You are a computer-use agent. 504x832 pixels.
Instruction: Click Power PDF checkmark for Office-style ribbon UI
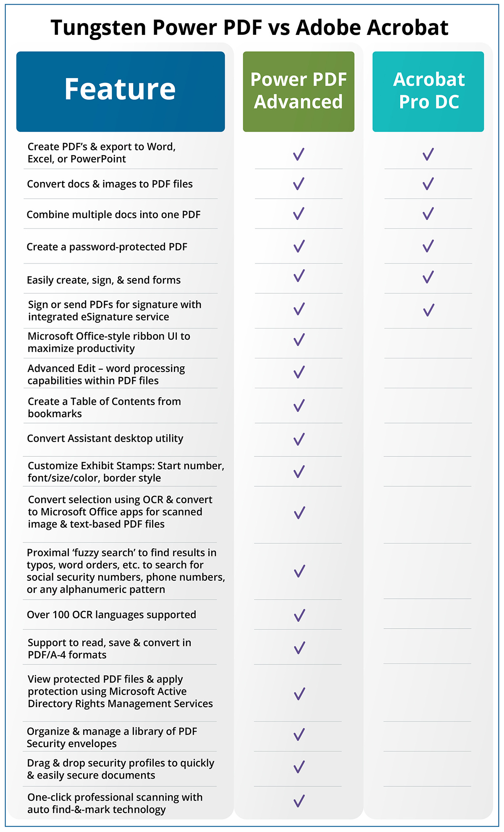[299, 340]
